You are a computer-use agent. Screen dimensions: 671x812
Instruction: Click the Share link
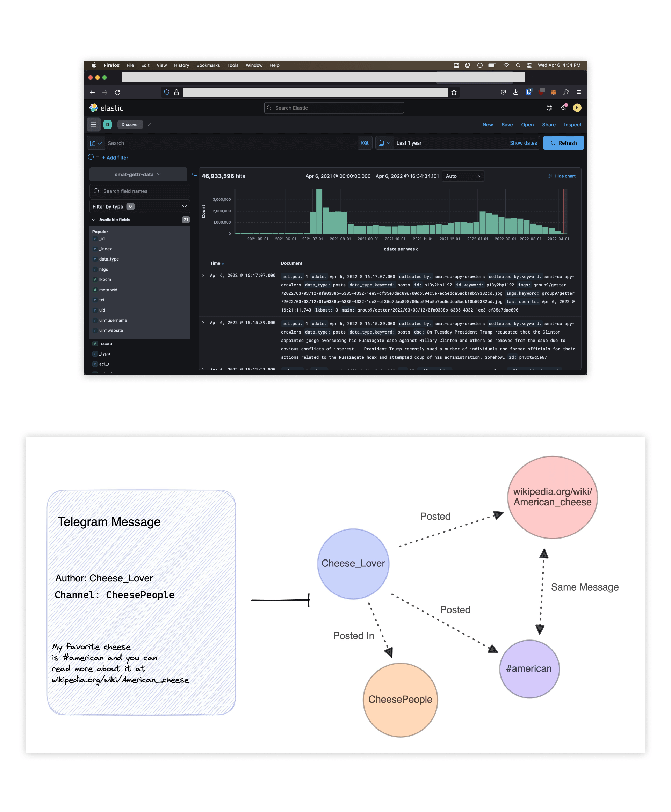549,125
